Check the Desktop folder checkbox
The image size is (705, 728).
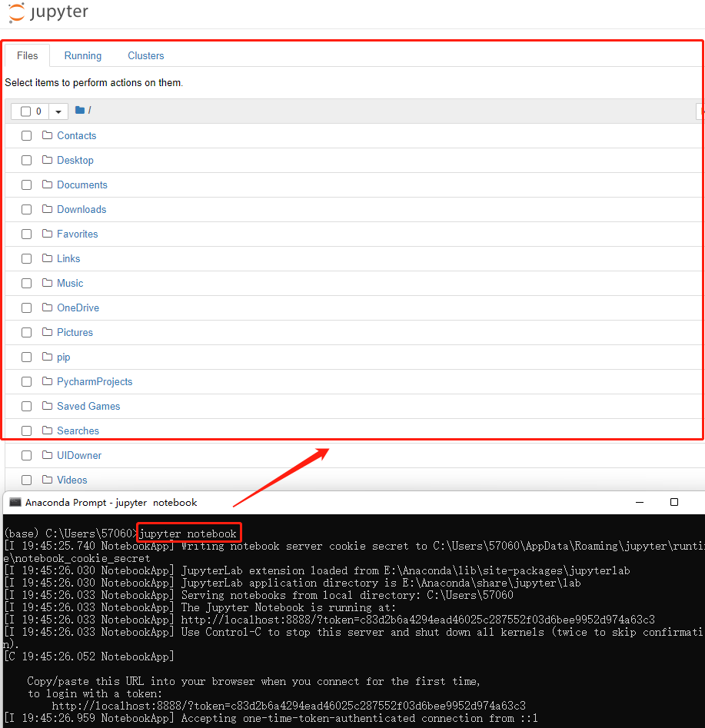tap(26, 160)
